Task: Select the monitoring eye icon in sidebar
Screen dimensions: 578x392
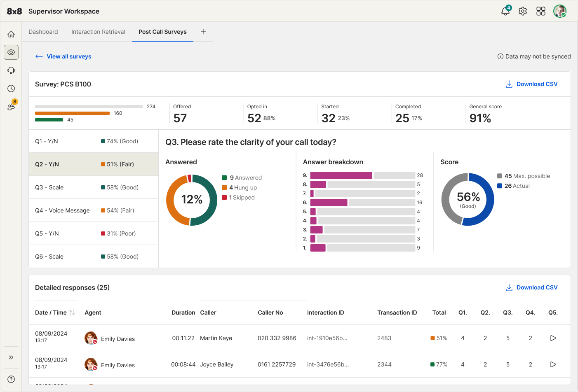Action: click(x=11, y=52)
